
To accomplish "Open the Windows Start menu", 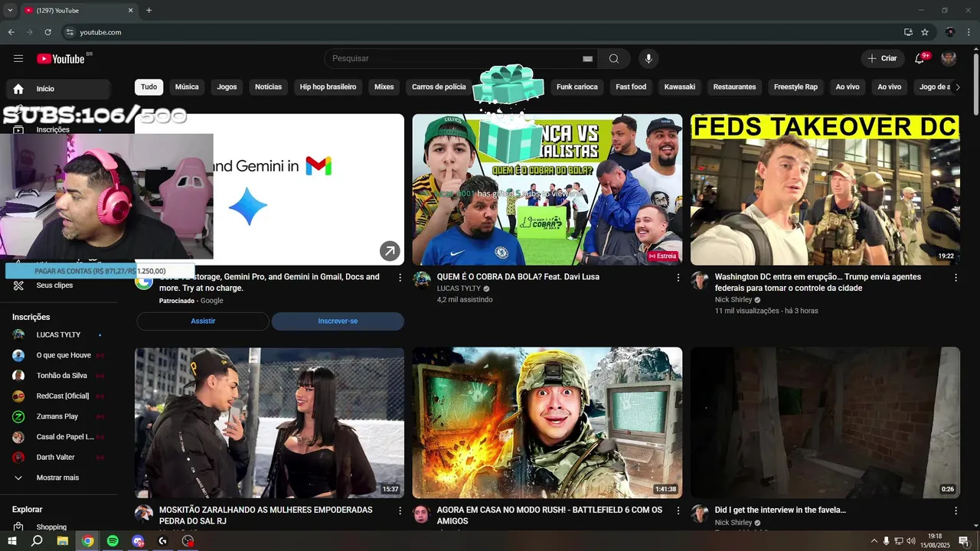I will tap(12, 541).
